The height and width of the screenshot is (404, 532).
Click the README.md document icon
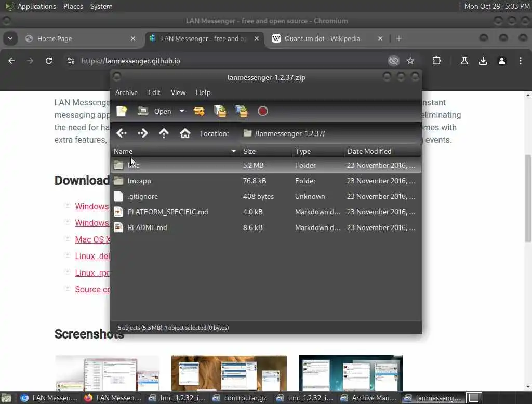118,227
